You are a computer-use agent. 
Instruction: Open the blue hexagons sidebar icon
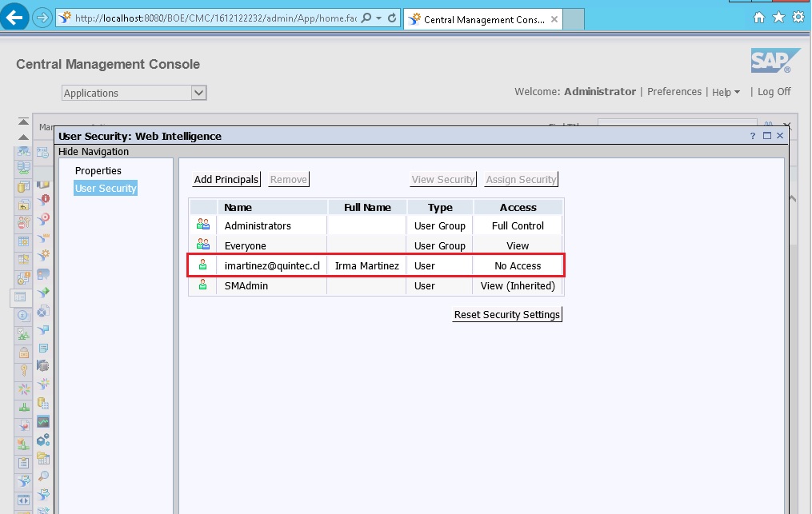click(x=43, y=440)
